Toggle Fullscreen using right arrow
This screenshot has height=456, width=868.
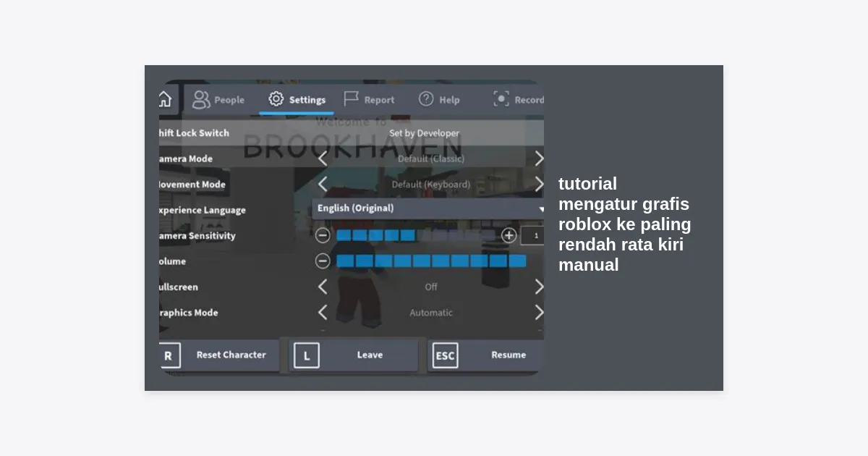coord(538,287)
